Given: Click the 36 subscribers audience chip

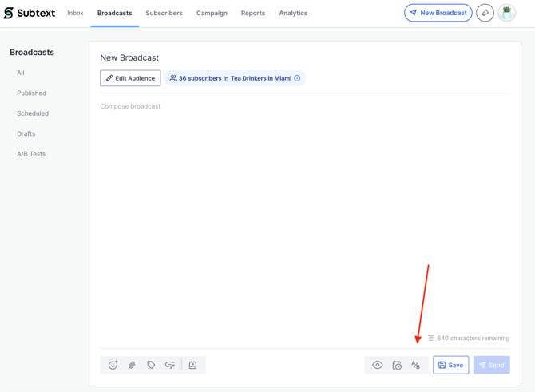Looking at the screenshot, I should [235, 78].
